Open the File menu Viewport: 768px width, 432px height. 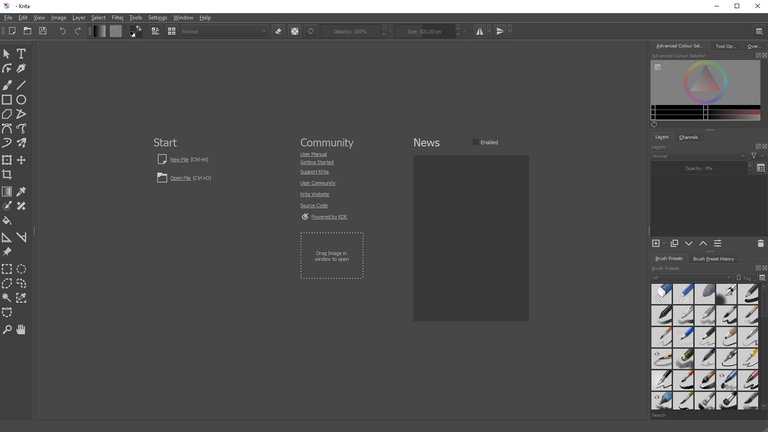pos(8,18)
